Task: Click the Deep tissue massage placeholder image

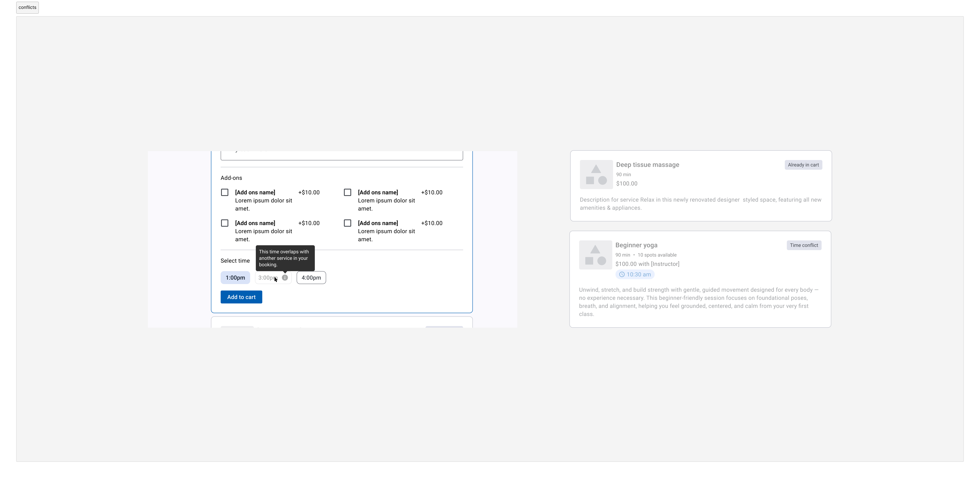Action: (596, 175)
